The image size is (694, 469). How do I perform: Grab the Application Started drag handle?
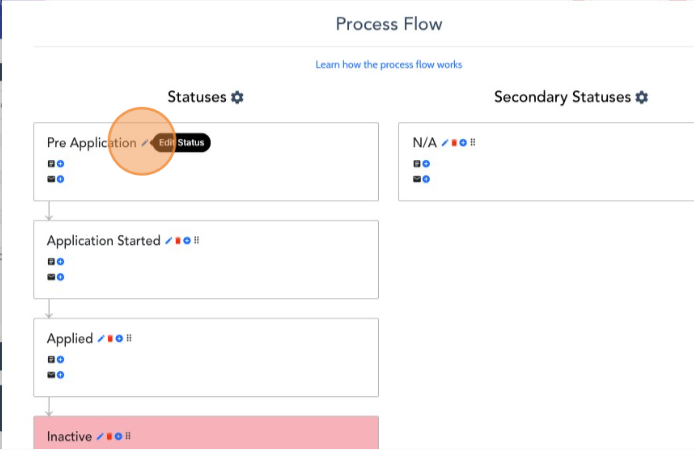(x=196, y=241)
